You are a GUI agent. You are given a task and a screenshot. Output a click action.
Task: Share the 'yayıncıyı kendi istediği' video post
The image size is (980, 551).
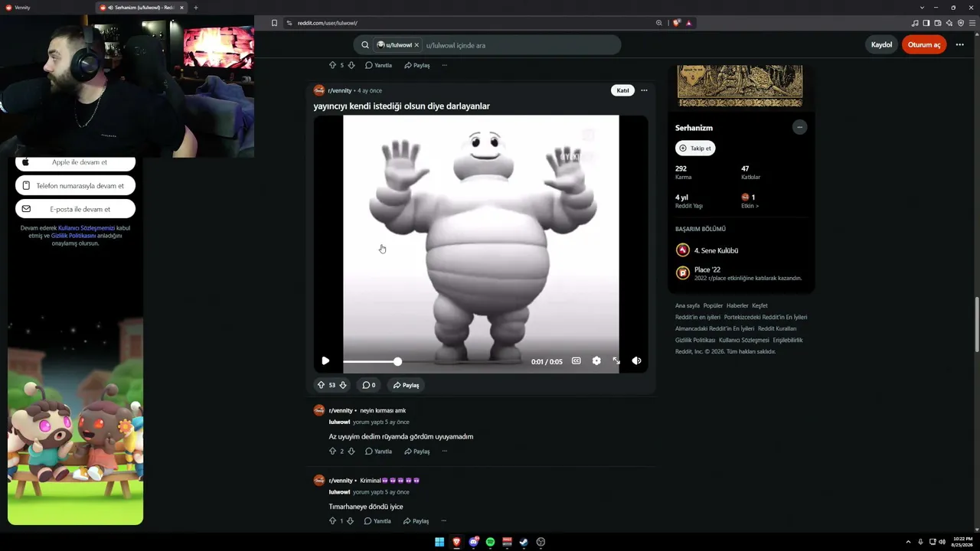pos(407,385)
